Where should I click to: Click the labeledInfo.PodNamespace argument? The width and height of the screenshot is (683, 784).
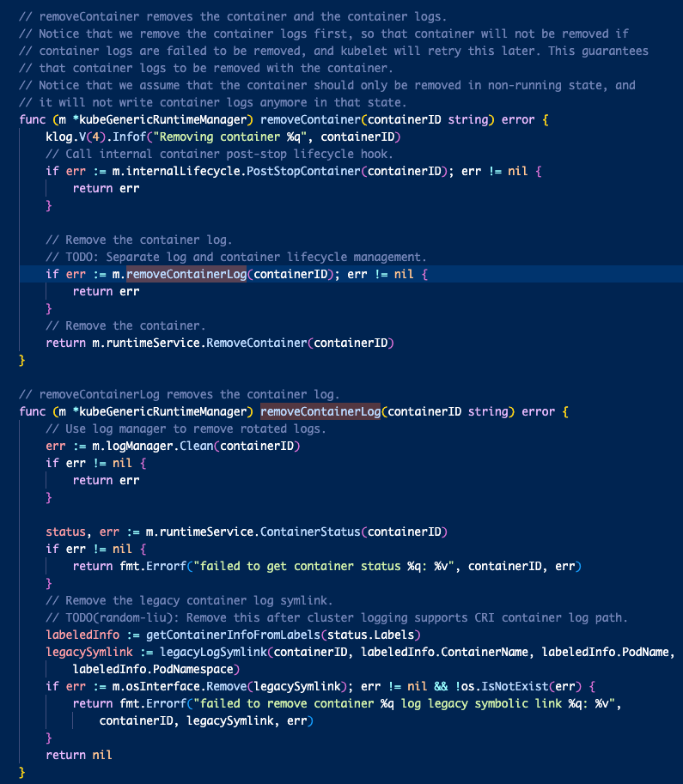pos(152,669)
